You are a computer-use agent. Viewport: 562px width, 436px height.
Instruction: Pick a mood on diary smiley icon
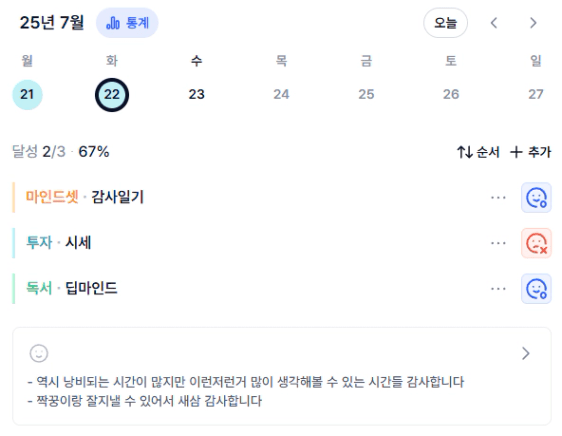(x=39, y=354)
